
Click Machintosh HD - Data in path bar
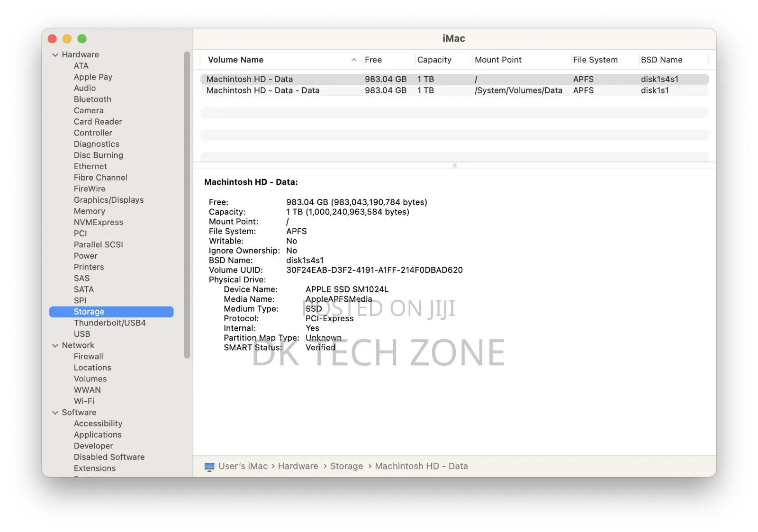(421, 467)
